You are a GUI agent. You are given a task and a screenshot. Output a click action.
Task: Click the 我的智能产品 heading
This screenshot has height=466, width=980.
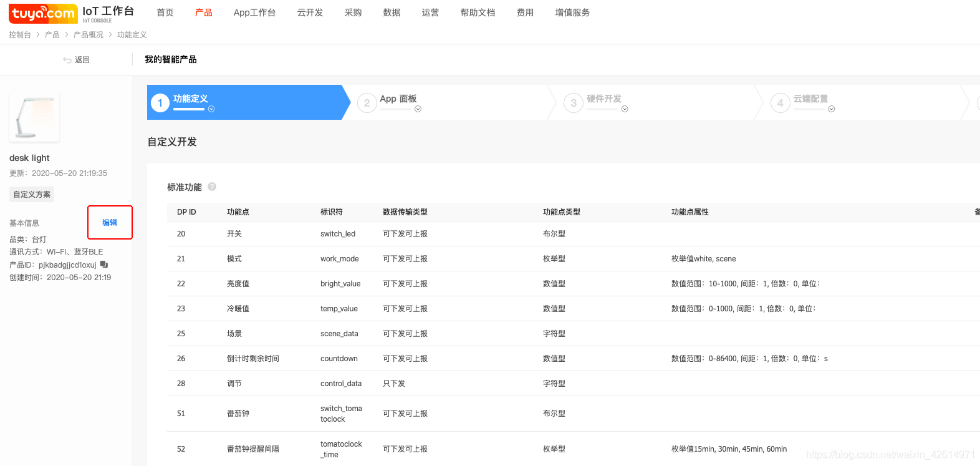coord(171,59)
